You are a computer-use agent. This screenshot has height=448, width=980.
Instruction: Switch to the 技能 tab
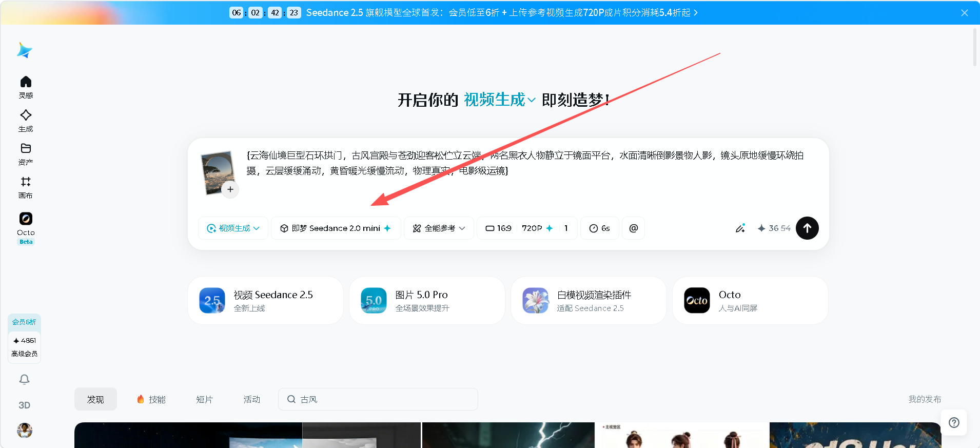pos(151,399)
